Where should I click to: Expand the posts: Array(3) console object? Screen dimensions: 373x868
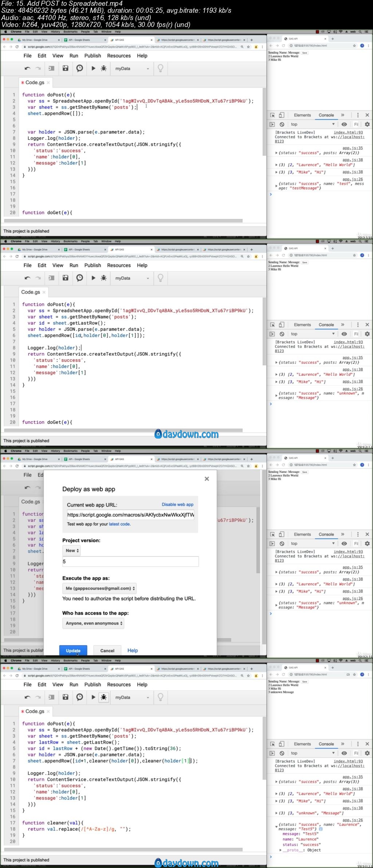click(277, 782)
